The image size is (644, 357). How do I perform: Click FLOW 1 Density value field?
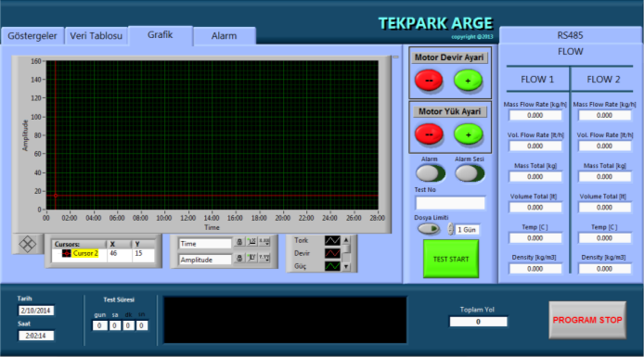pos(535,269)
